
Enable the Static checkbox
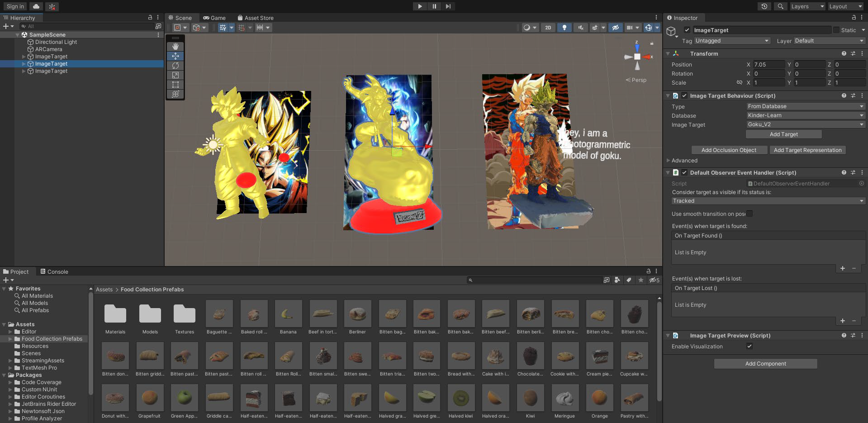(x=836, y=30)
